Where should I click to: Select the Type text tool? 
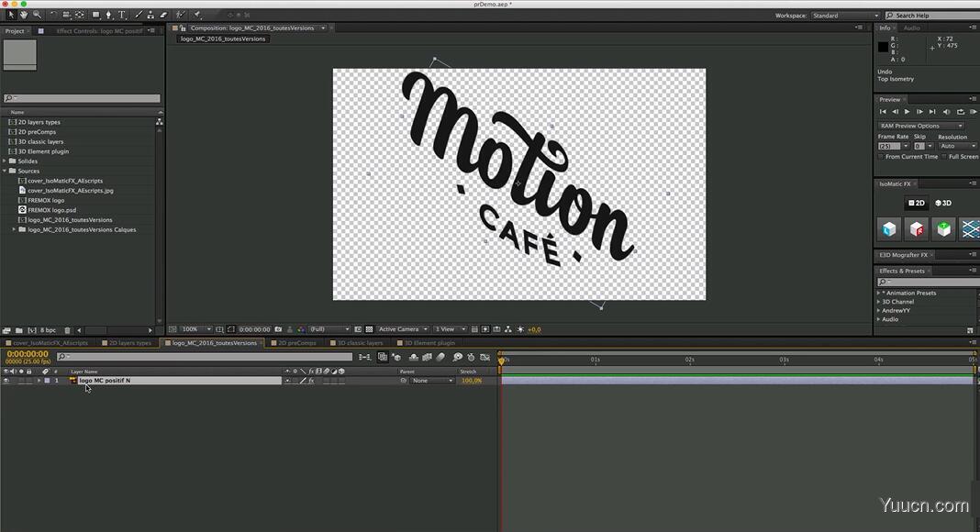pos(122,15)
